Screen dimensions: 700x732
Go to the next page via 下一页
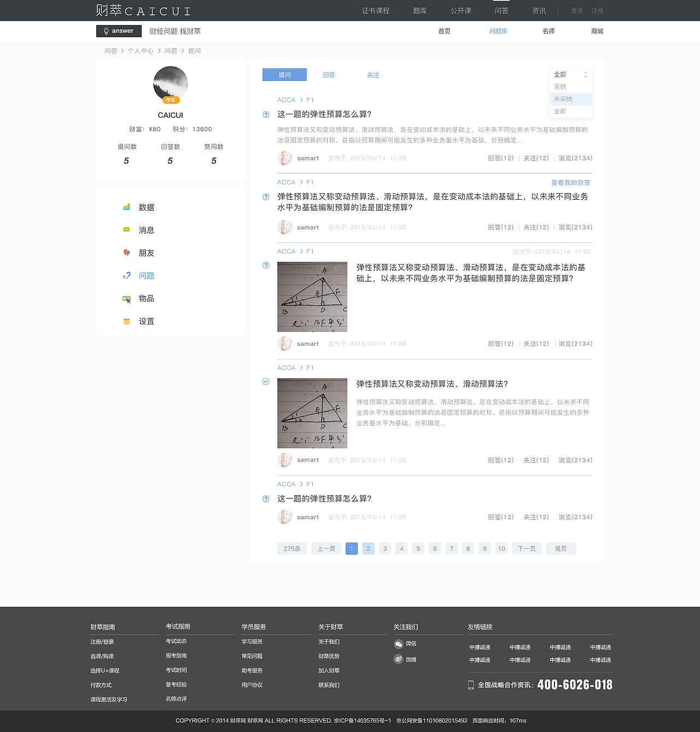[526, 548]
